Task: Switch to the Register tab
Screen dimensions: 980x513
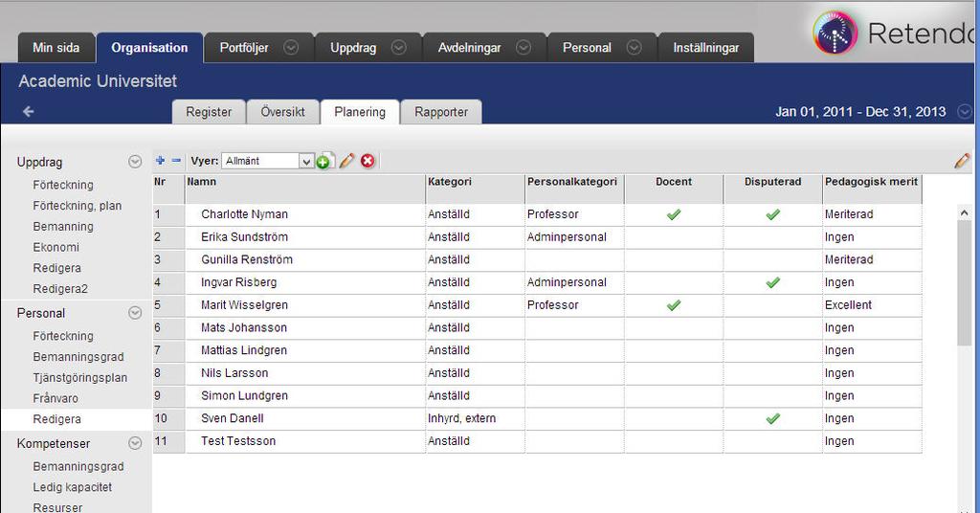Action: coord(209,112)
